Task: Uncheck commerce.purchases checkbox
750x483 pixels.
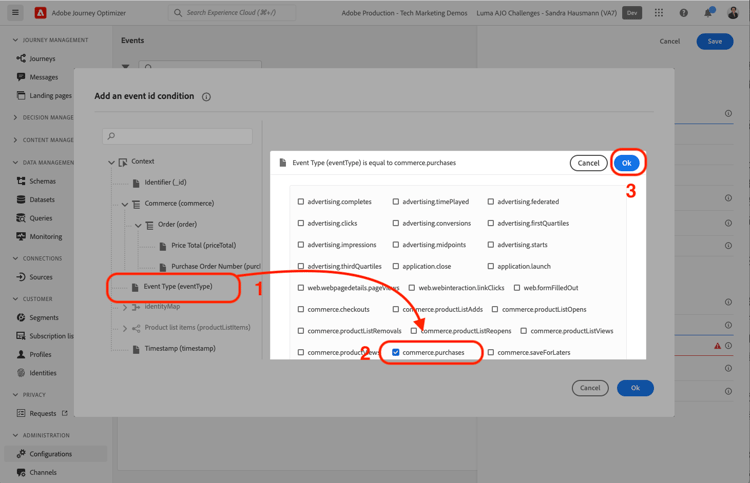Action: pos(396,352)
